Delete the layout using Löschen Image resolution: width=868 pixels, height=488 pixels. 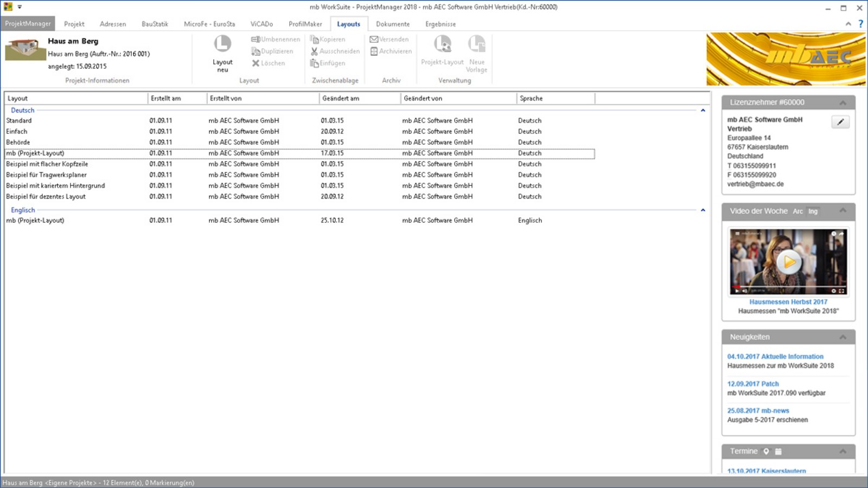[x=256, y=63]
